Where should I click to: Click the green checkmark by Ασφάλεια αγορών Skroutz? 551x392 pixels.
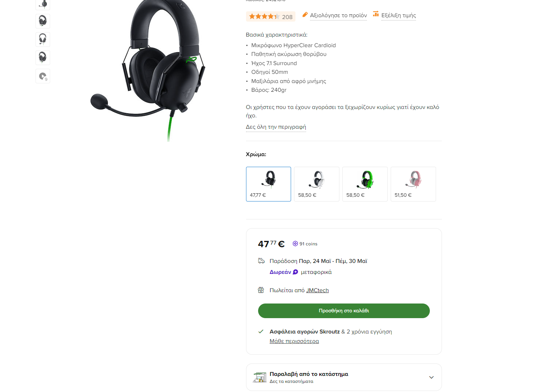click(261, 331)
